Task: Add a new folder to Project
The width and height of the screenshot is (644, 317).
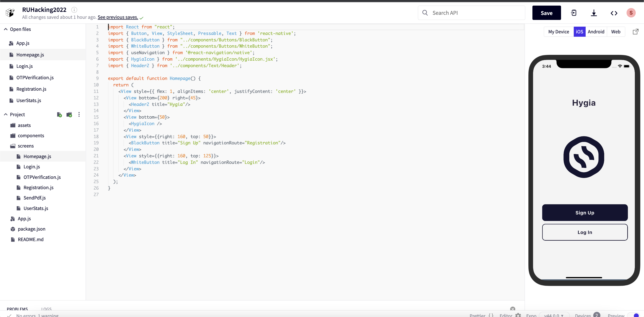Action: coord(69,115)
